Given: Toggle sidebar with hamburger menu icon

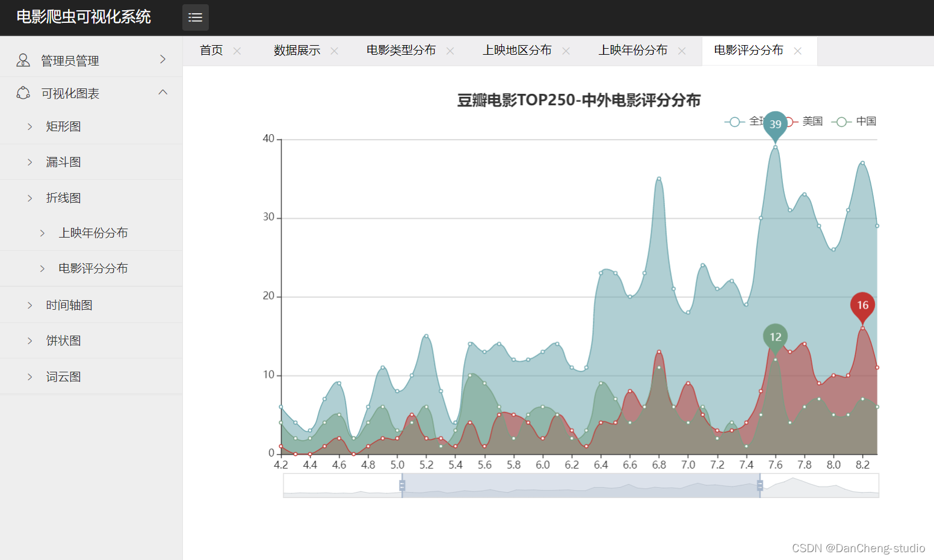Looking at the screenshot, I should pos(196,17).
